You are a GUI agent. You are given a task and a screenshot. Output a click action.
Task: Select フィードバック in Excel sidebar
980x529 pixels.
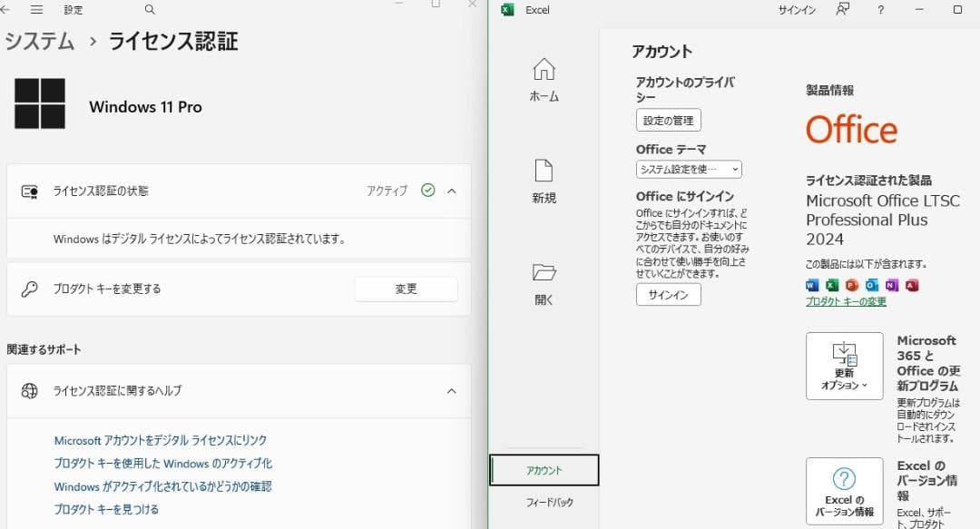click(549, 502)
